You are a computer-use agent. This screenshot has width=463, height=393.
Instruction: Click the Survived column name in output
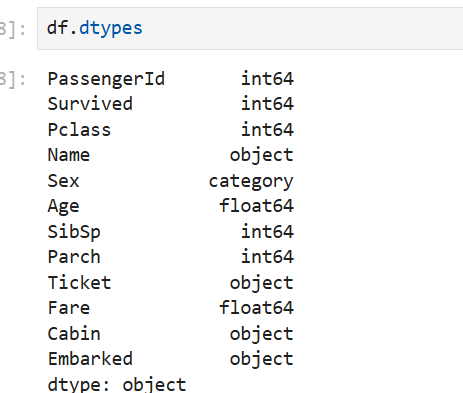tap(90, 104)
